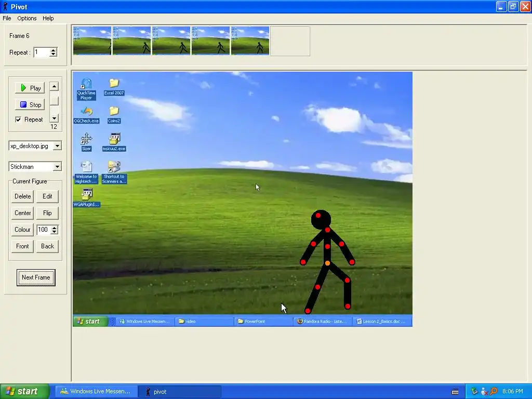Select the second frame thumbnail
The height and width of the screenshot is (399, 532).
(x=131, y=41)
